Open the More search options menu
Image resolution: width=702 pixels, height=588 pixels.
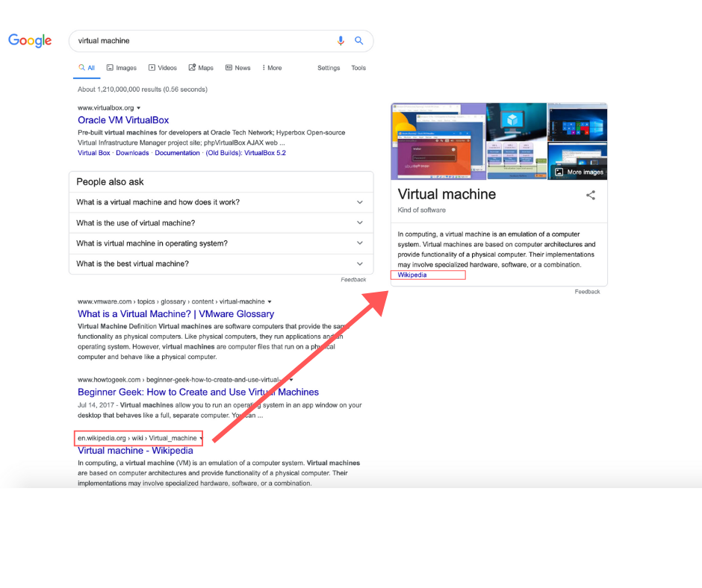point(272,68)
